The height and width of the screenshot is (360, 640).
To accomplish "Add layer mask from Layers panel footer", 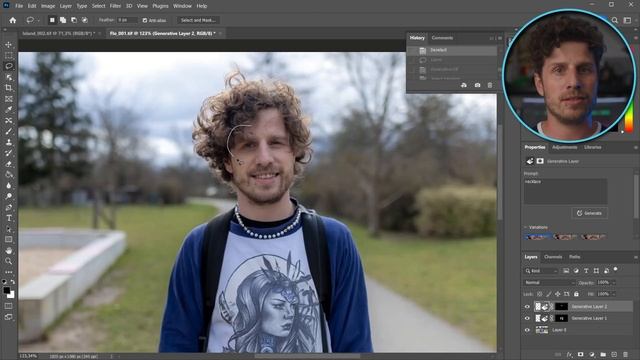I will pos(580,355).
